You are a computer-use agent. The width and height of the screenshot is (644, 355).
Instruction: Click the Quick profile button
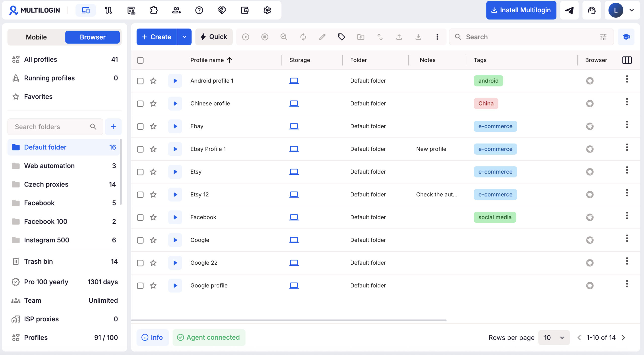214,37
